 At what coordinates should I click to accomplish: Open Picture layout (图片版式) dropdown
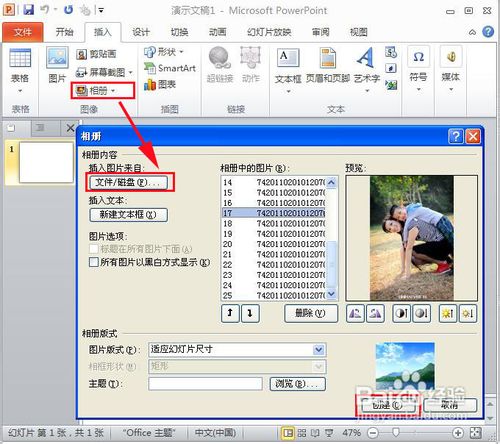pyautogui.click(x=319, y=349)
